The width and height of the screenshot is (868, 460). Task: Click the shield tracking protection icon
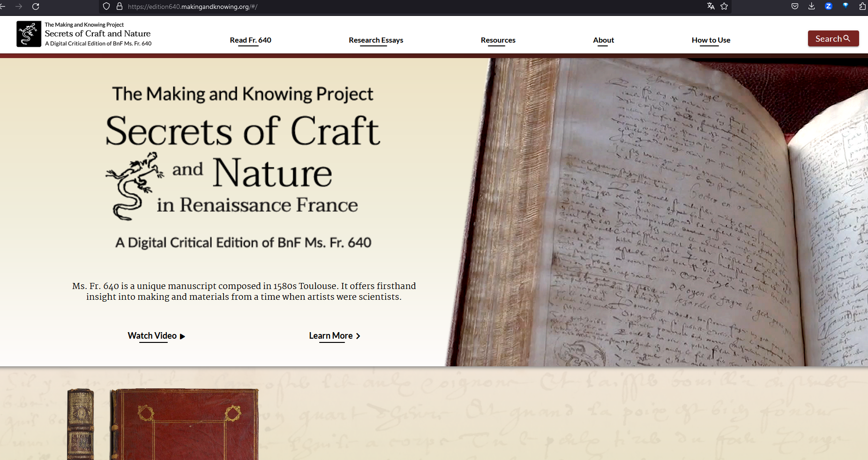point(106,6)
